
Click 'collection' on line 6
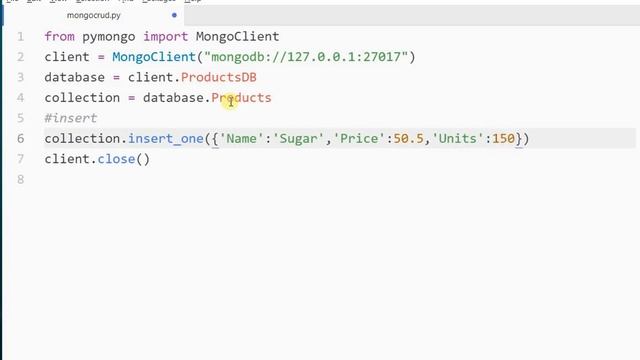[82, 139]
